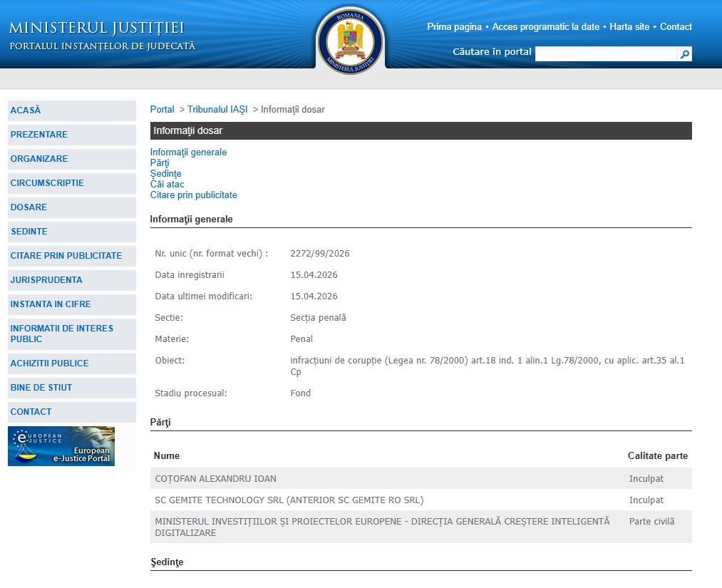Jump to Părți anchor link
The height and width of the screenshot is (588, 722).
160,163
